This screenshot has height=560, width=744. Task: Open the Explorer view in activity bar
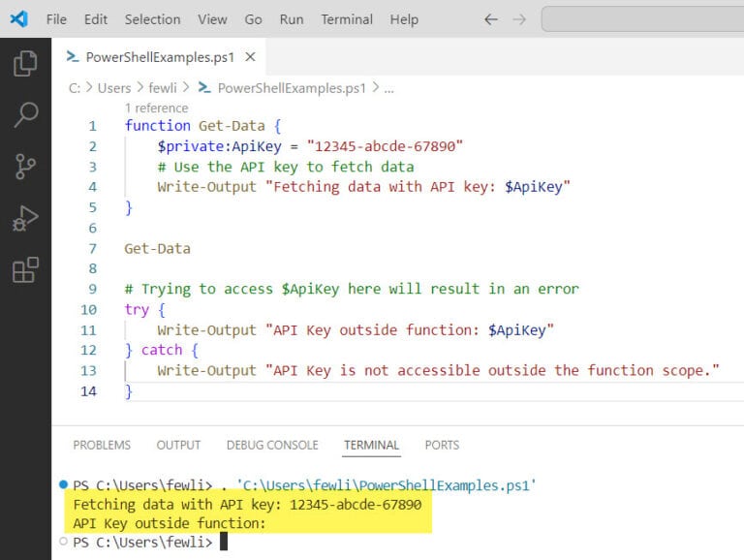[x=25, y=64]
